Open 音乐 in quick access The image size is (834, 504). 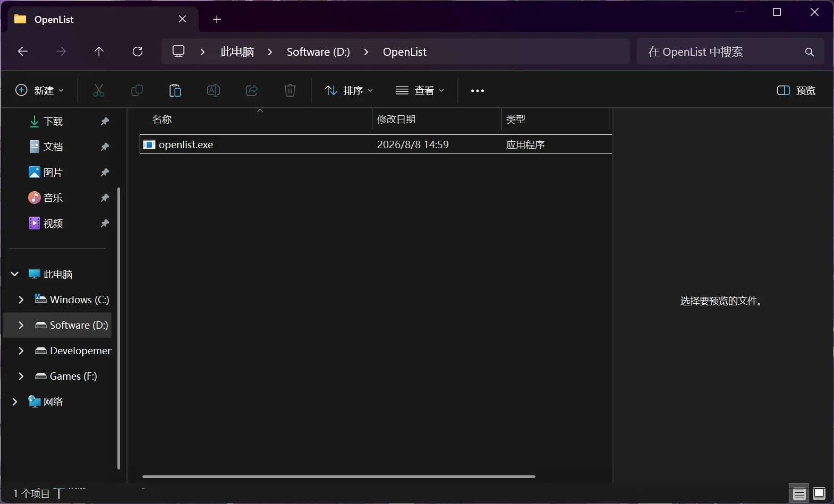click(53, 198)
